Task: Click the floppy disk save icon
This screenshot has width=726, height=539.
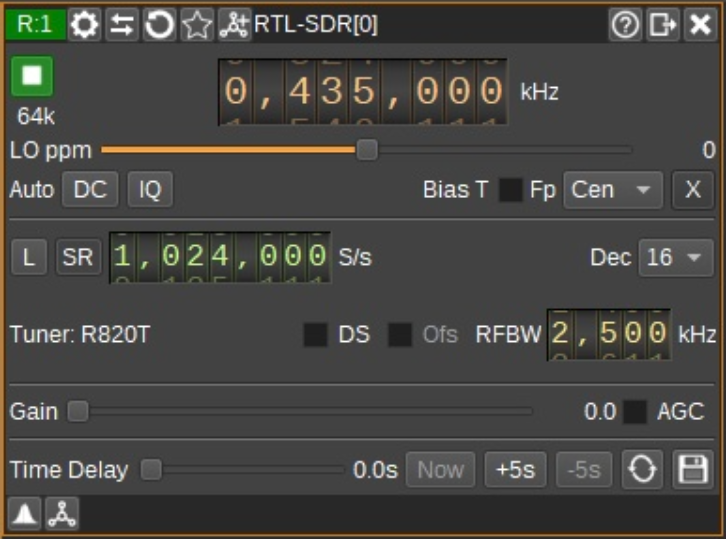Action: [693, 470]
